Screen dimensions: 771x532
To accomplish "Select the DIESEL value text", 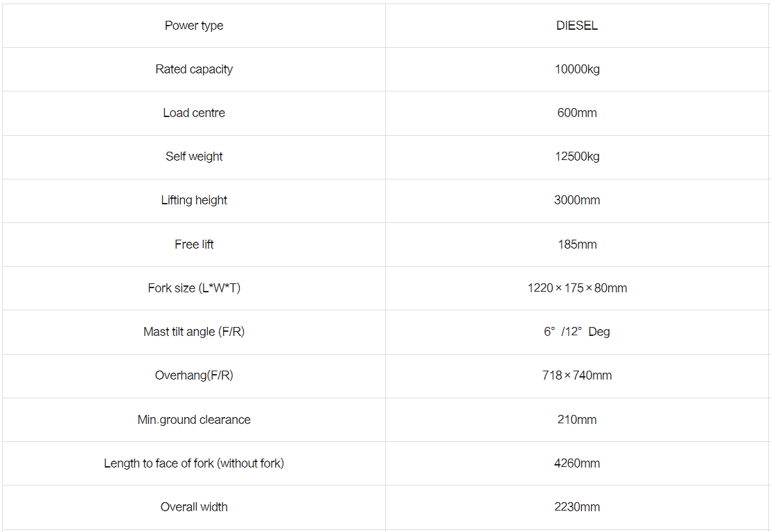I will [x=576, y=26].
